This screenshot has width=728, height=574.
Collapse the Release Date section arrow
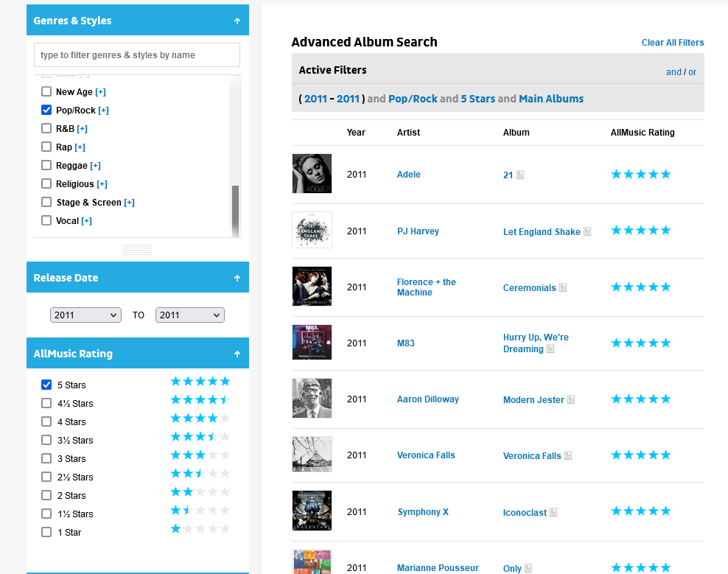tap(237, 279)
